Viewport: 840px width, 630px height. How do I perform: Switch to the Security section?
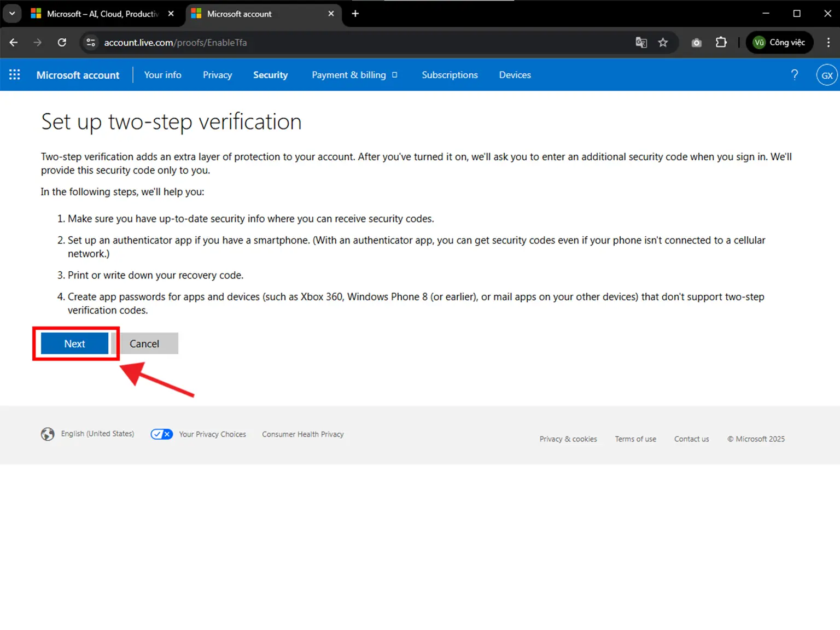[x=270, y=74]
